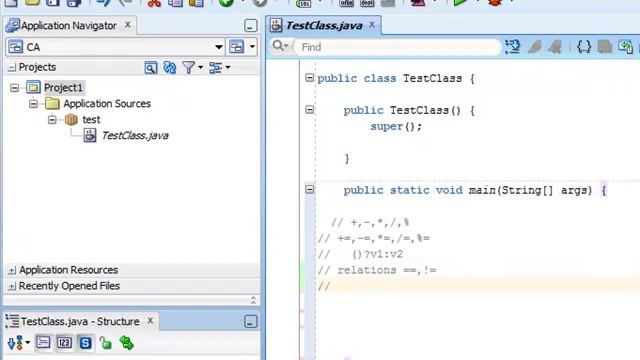Click the Navigator Display Options icon
This screenshot has height=360, width=640.
tap(215, 67)
